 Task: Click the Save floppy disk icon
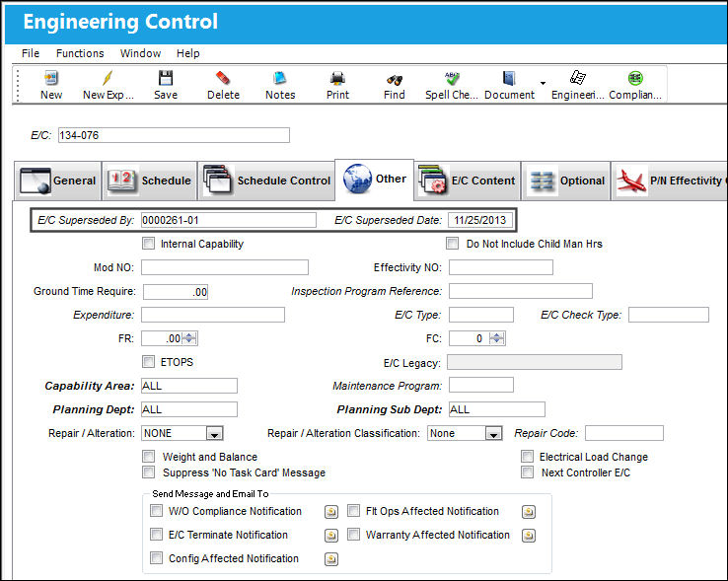[x=166, y=78]
